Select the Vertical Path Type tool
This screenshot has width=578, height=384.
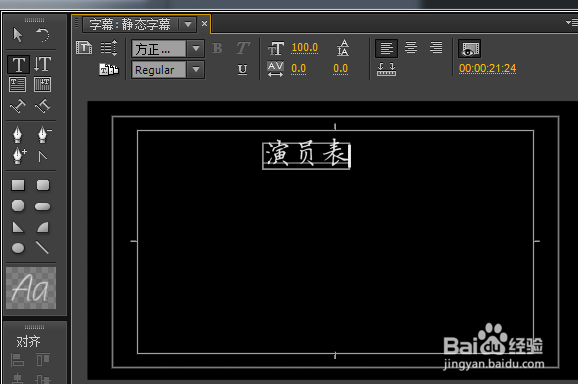[42, 106]
